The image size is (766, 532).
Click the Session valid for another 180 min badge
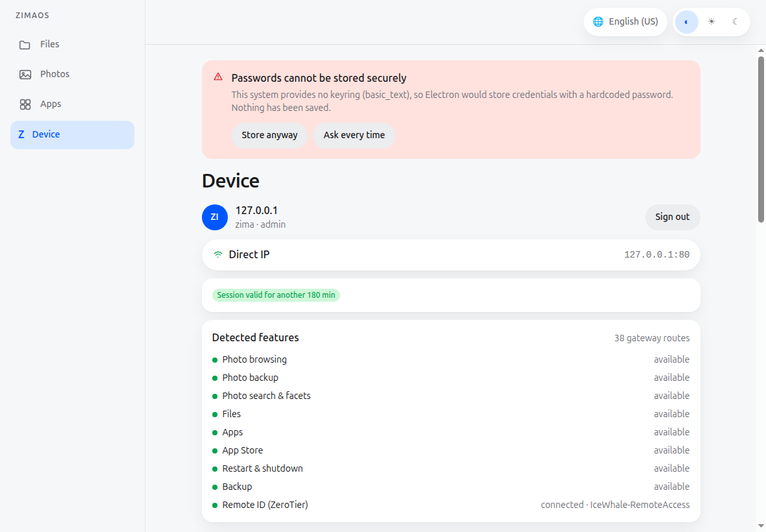(276, 295)
